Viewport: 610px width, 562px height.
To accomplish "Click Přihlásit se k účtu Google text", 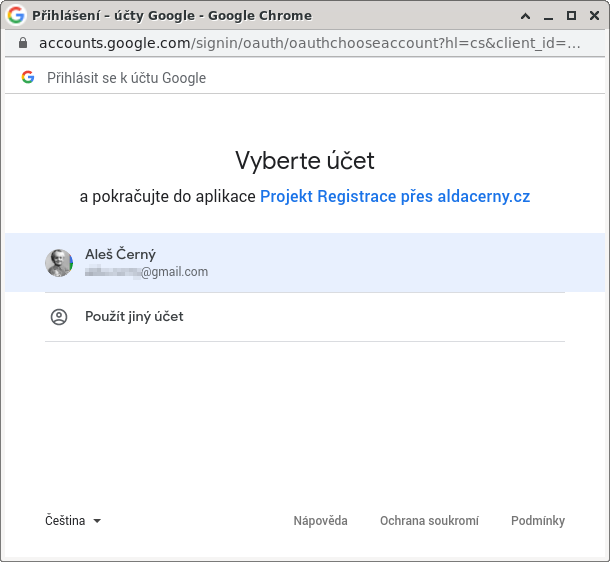I will pos(126,78).
